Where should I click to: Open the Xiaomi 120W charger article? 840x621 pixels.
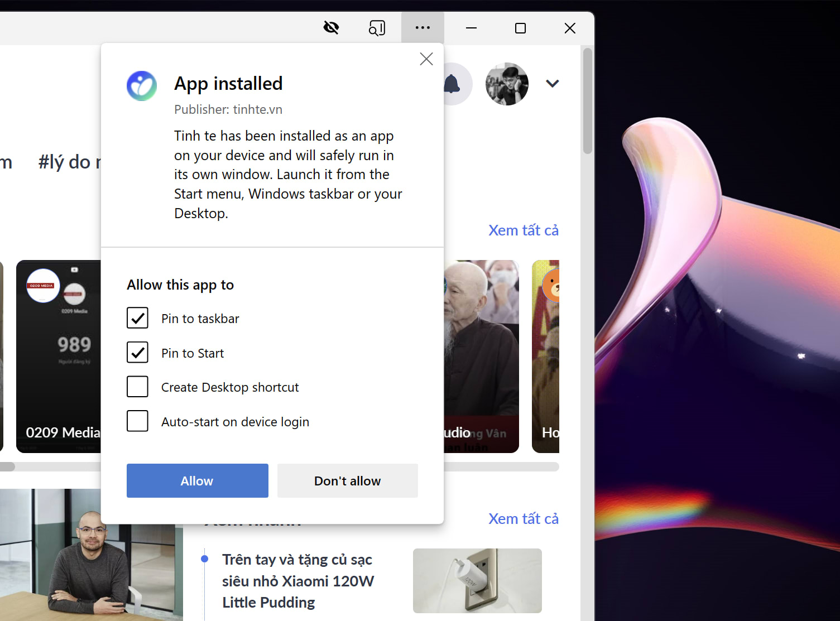[297, 581]
